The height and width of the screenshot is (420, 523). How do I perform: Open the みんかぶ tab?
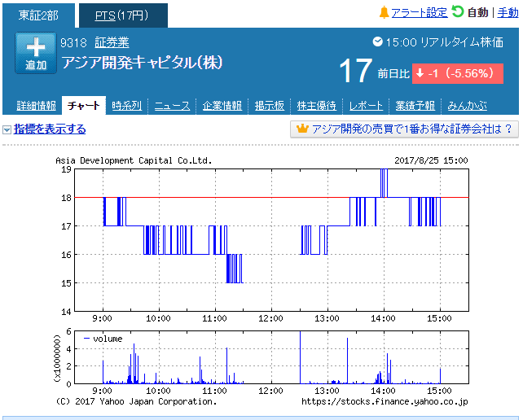[x=468, y=106]
